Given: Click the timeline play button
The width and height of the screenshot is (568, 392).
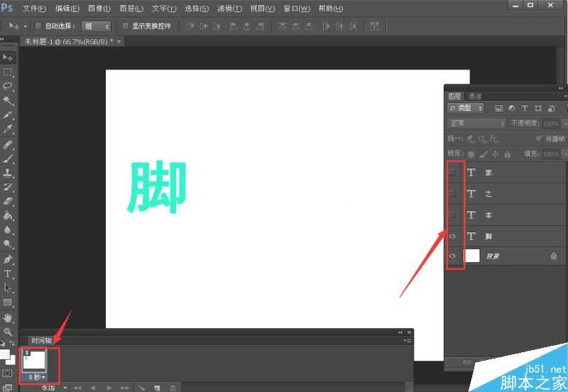Looking at the screenshot, I should 109,388.
